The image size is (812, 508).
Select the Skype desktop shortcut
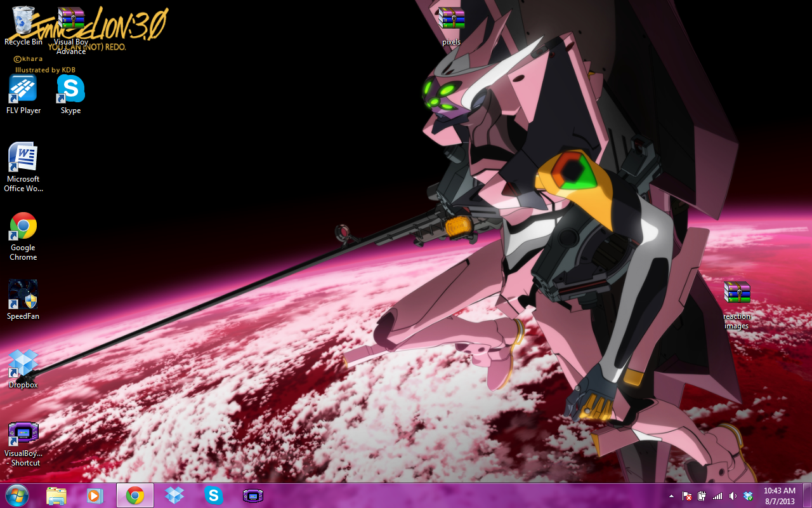tap(71, 95)
